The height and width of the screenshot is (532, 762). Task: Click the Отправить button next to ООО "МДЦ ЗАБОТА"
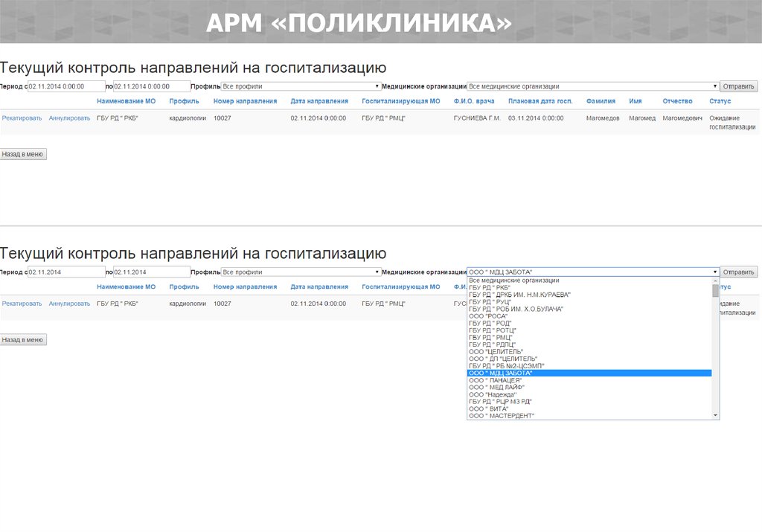pos(739,272)
